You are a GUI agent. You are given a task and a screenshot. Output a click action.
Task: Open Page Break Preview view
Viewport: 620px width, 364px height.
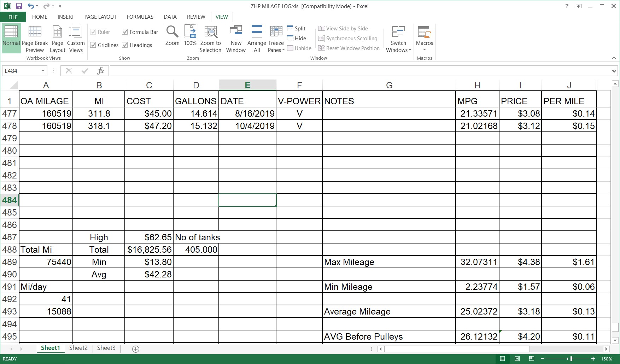pos(35,39)
